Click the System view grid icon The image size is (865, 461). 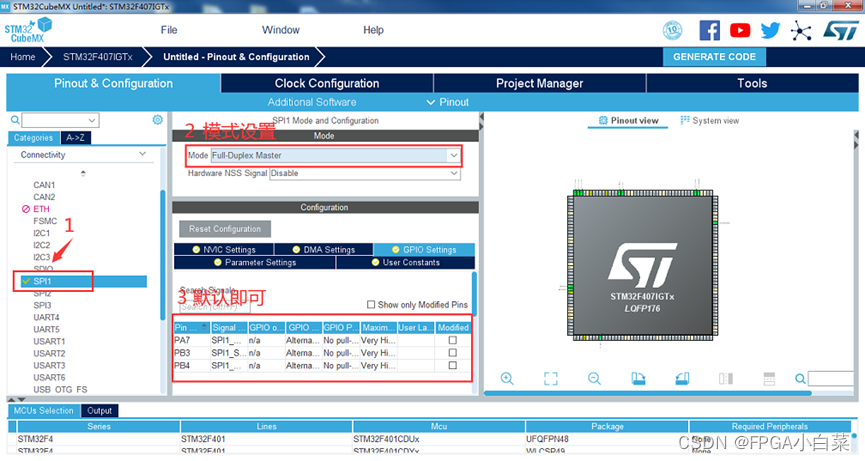pyautogui.click(x=685, y=120)
